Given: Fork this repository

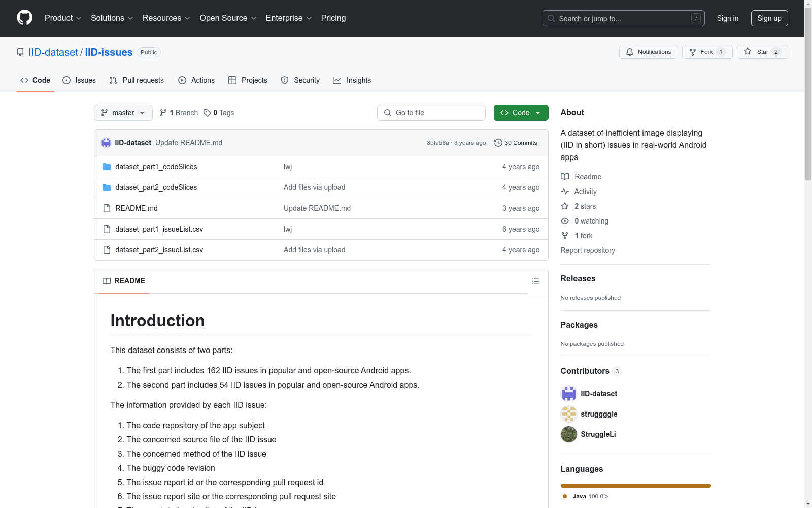Looking at the screenshot, I should [x=707, y=52].
